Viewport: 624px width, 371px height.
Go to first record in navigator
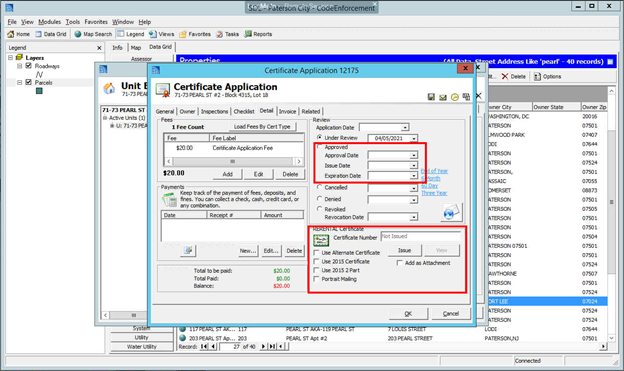click(x=204, y=347)
